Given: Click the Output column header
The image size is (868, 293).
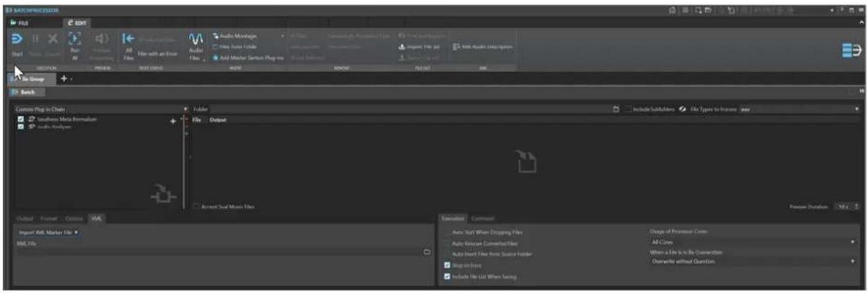Looking at the screenshot, I should pos(218,120).
